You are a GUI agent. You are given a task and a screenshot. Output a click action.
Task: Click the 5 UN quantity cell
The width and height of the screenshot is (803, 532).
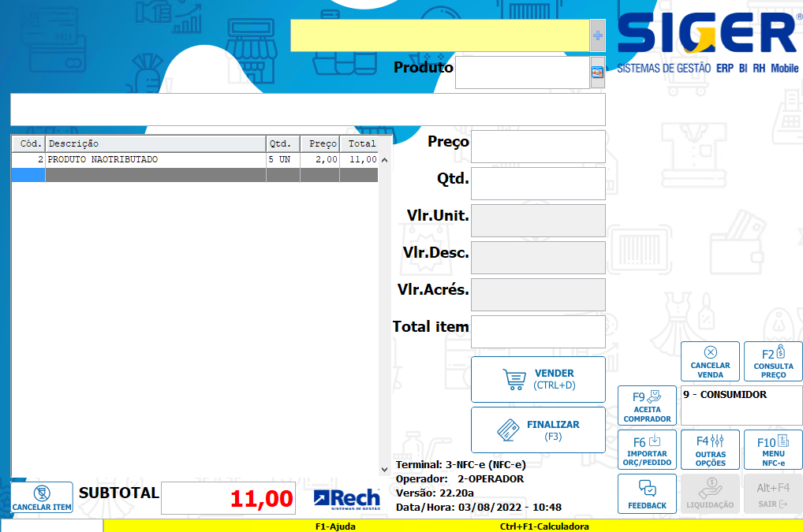(x=283, y=159)
